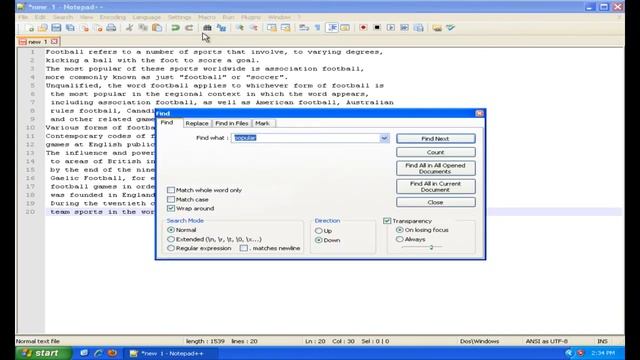Select Extended search mode radio
This screenshot has width=640, height=360.
click(x=171, y=239)
